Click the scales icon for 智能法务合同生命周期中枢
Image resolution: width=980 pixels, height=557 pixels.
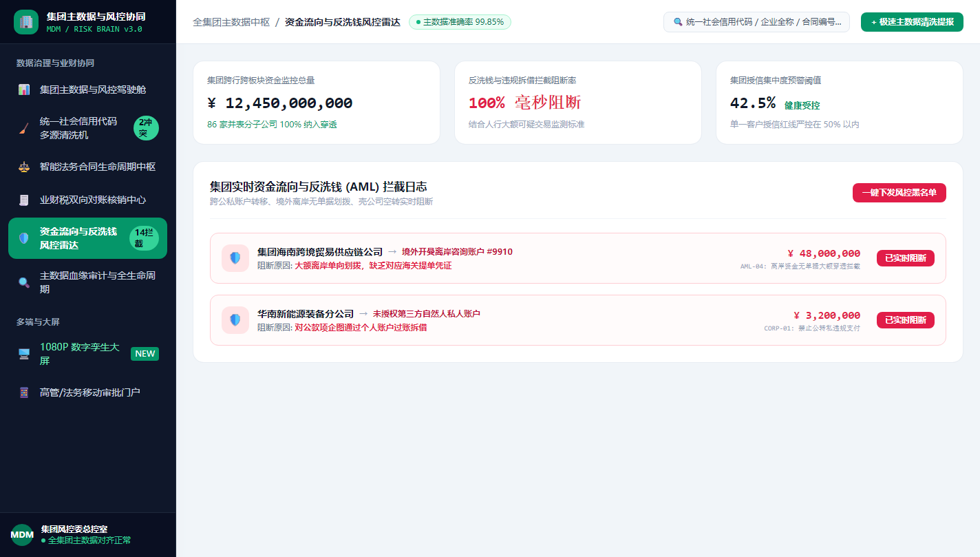pos(24,167)
